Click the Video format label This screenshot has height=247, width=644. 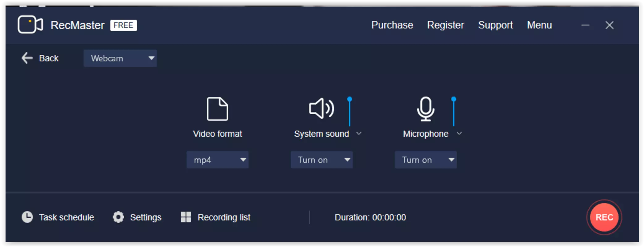click(217, 134)
